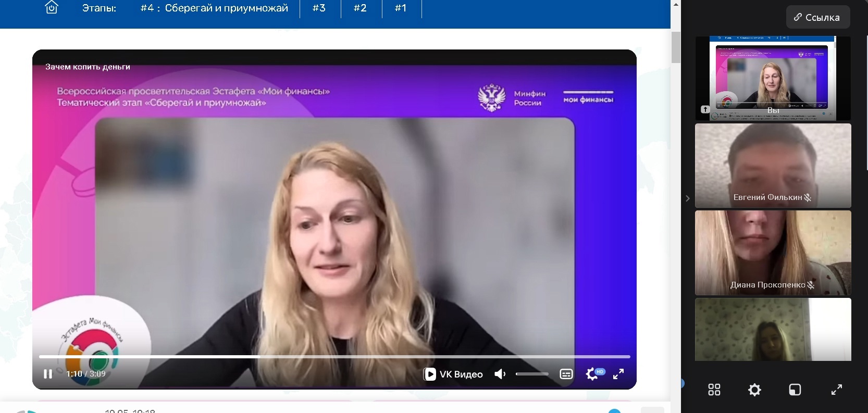Seek on the video progress bar
Viewport: 868px width, 413px height.
(x=334, y=357)
